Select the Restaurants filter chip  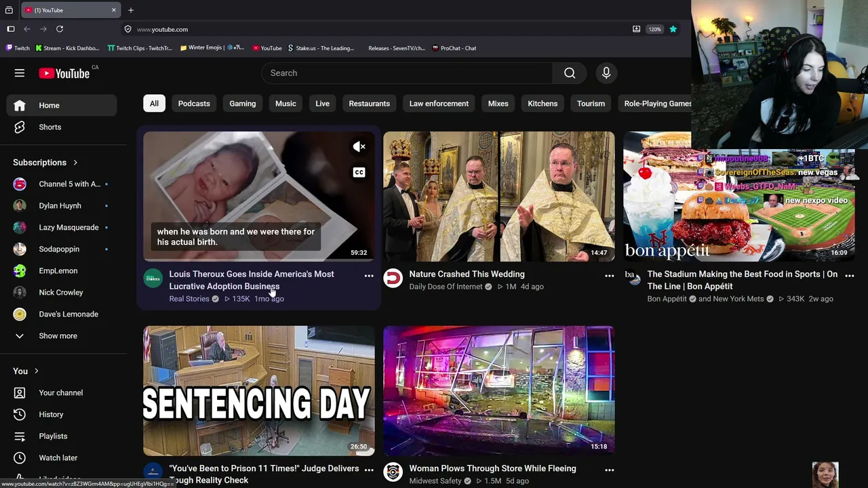tap(370, 104)
